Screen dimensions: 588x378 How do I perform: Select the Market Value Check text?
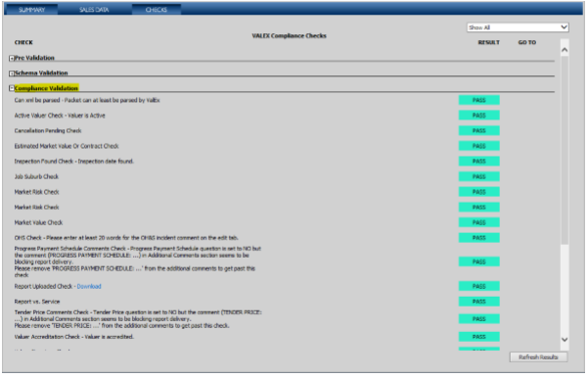point(38,222)
